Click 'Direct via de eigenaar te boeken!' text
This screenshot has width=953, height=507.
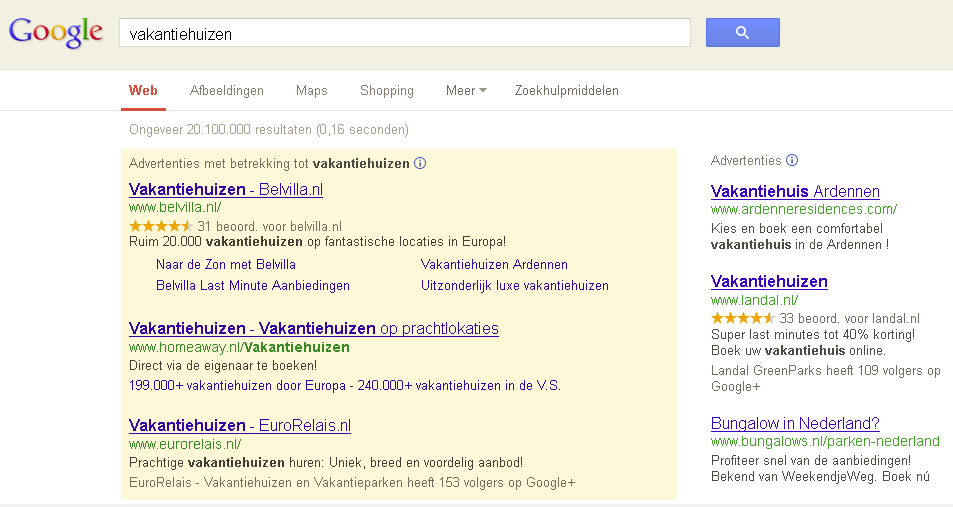(223, 366)
